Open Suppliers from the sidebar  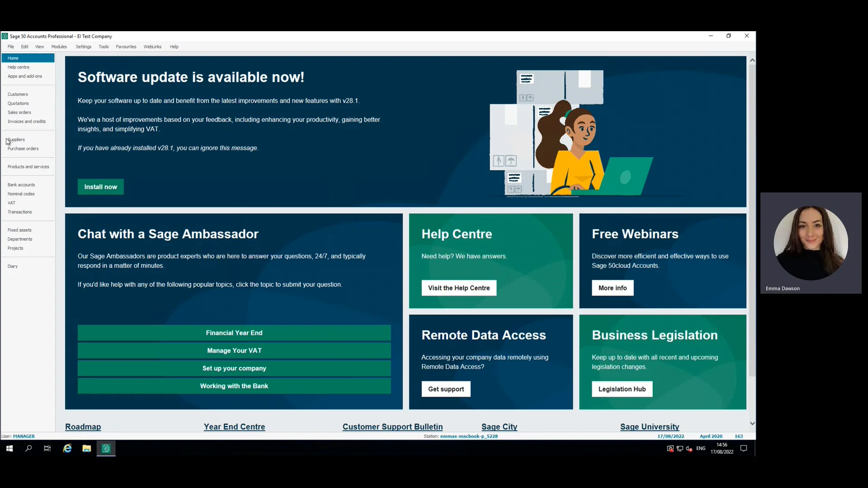point(16,139)
